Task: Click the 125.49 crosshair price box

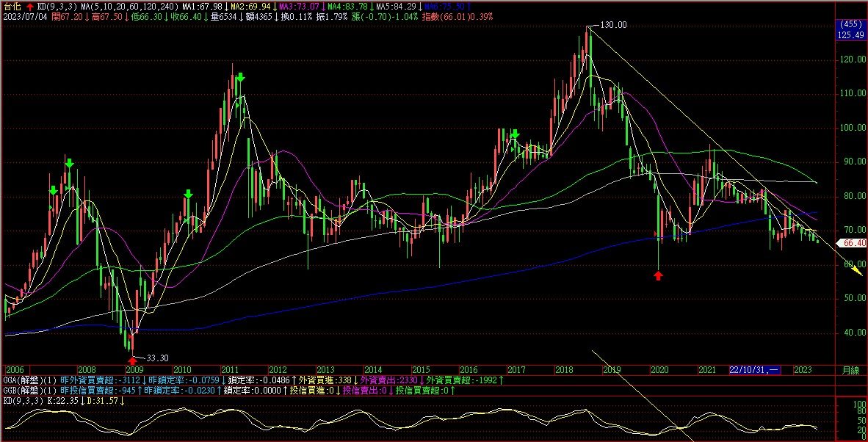Action: pos(852,34)
